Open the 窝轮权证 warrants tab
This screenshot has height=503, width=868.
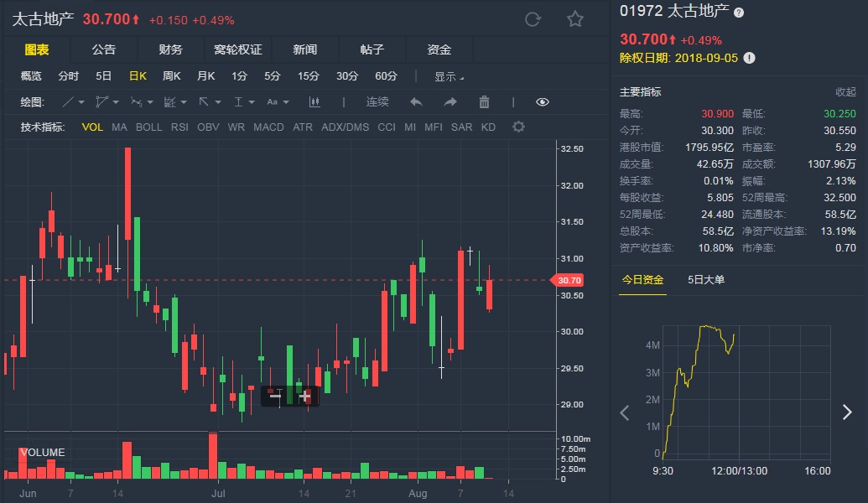pyautogui.click(x=238, y=49)
